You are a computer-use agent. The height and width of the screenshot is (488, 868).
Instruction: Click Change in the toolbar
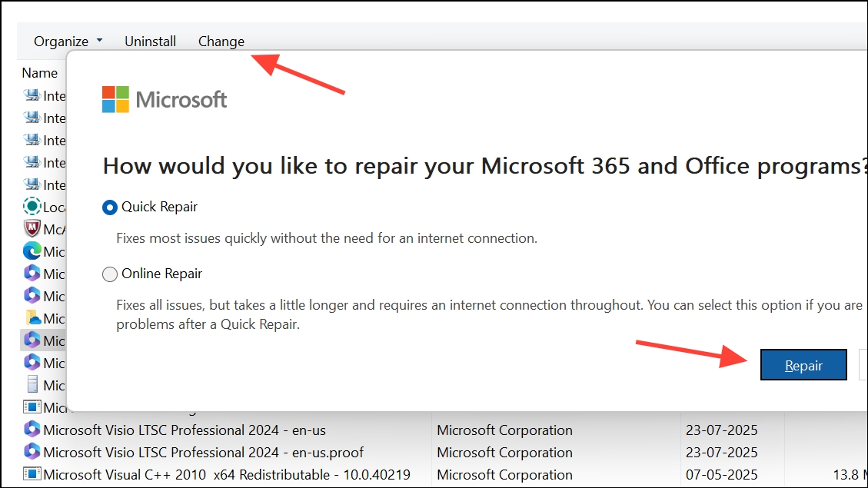[221, 41]
